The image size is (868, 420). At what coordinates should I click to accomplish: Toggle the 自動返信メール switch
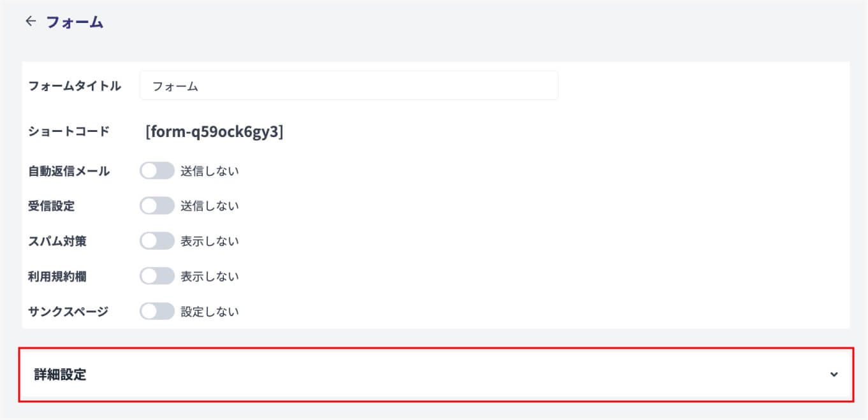pos(157,171)
